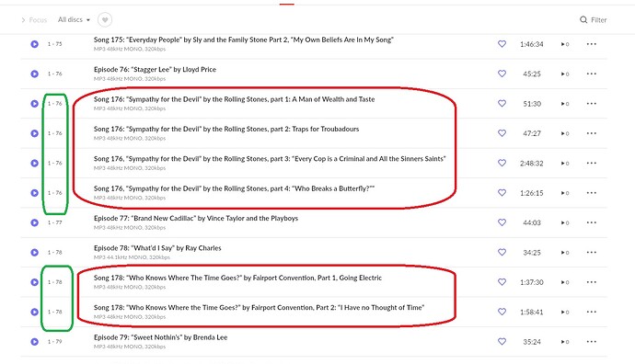Play Song 175 Everyday People track
Image resolution: width=635 pixels, height=364 pixels.
(x=35, y=44)
